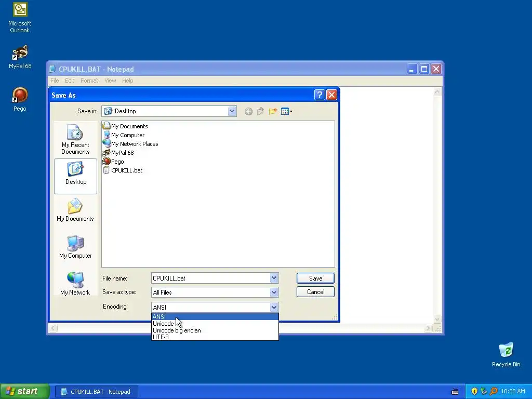This screenshot has width=532, height=399.
Task: Choose Unicode big endian encoding
Action: point(215,330)
